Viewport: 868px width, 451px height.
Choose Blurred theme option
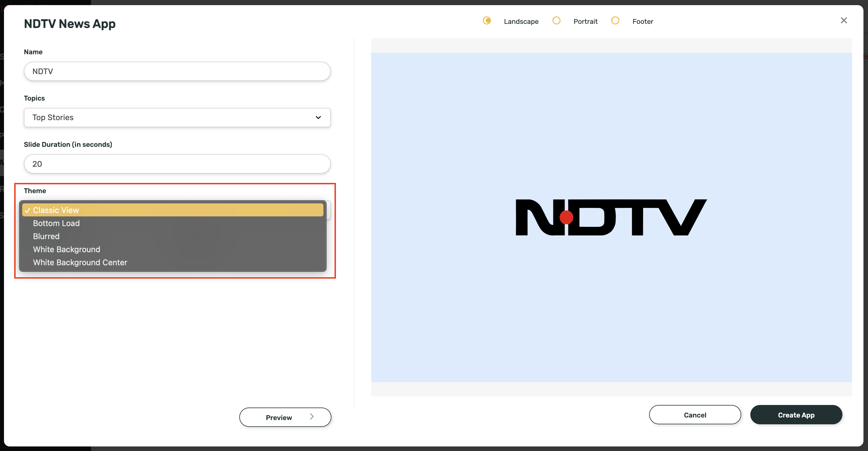coord(173,236)
